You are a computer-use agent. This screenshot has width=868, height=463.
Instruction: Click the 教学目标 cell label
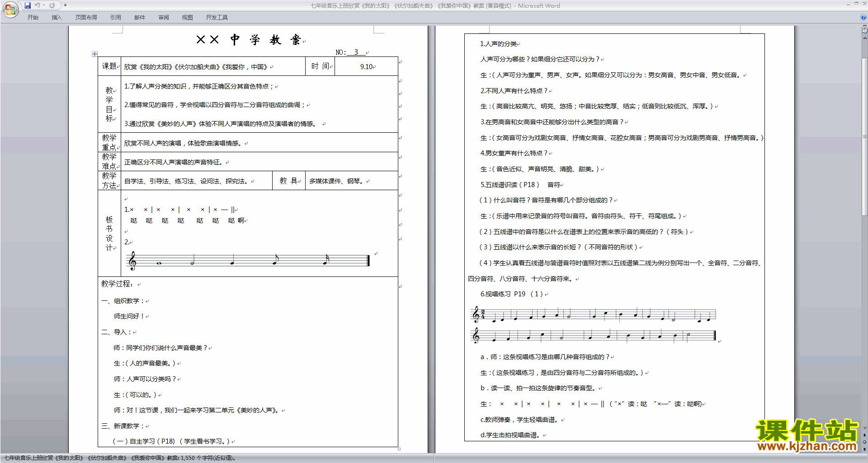coord(109,104)
